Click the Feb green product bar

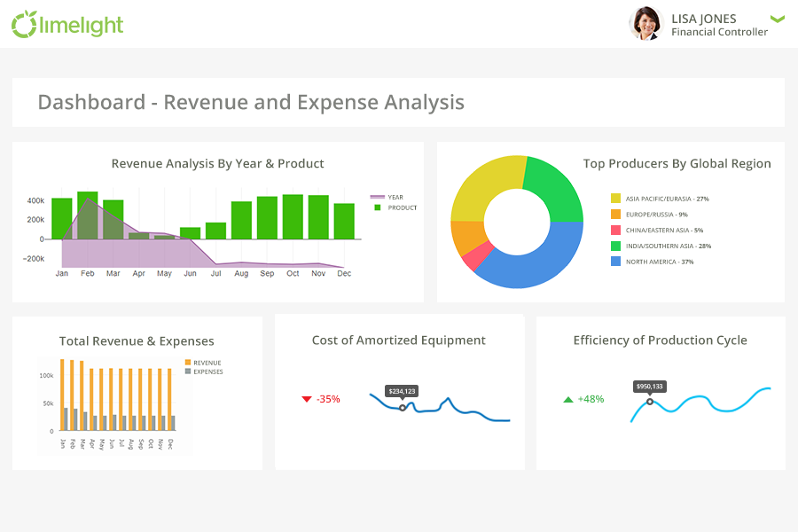(87, 215)
